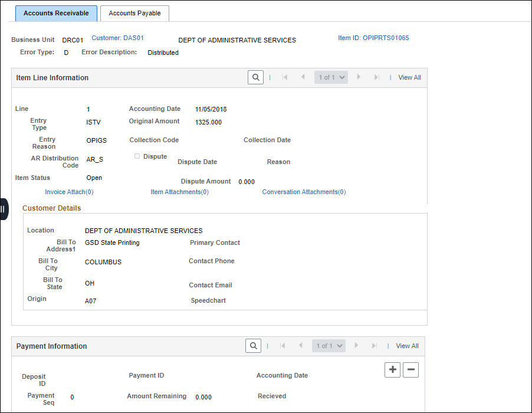Screen dimensions: 532x413
Task: Expand the collapsed side panel handle
Action: 4,209
